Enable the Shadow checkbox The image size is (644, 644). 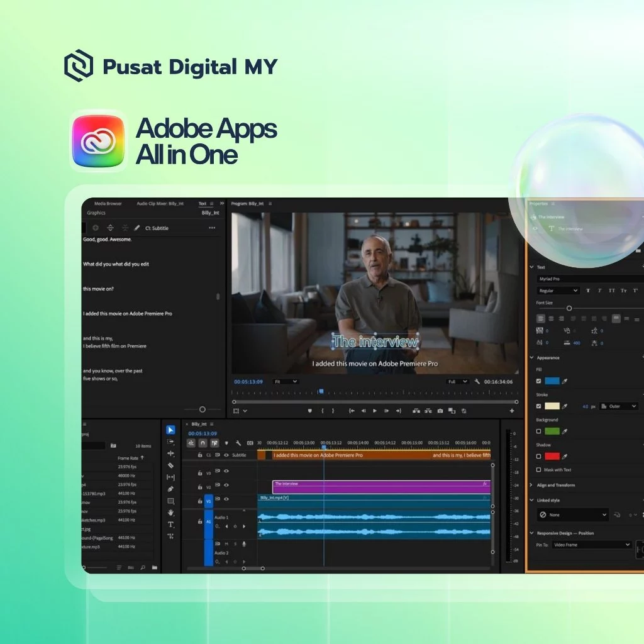[538, 457]
